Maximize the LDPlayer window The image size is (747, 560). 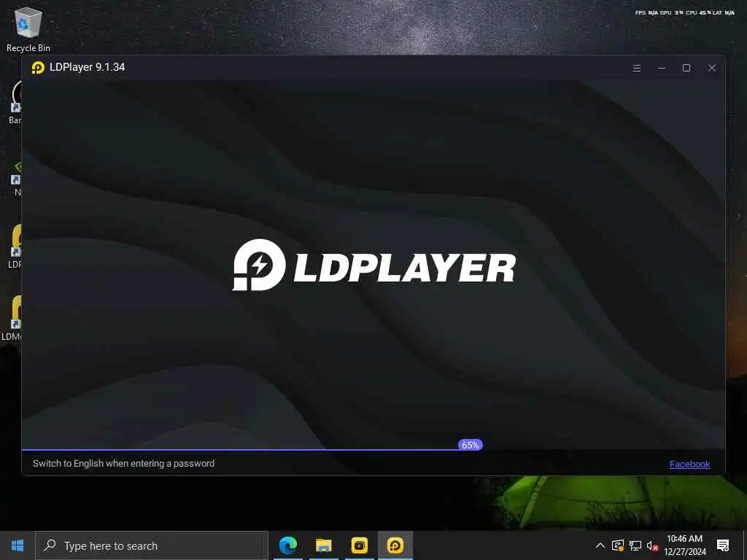pyautogui.click(x=686, y=68)
